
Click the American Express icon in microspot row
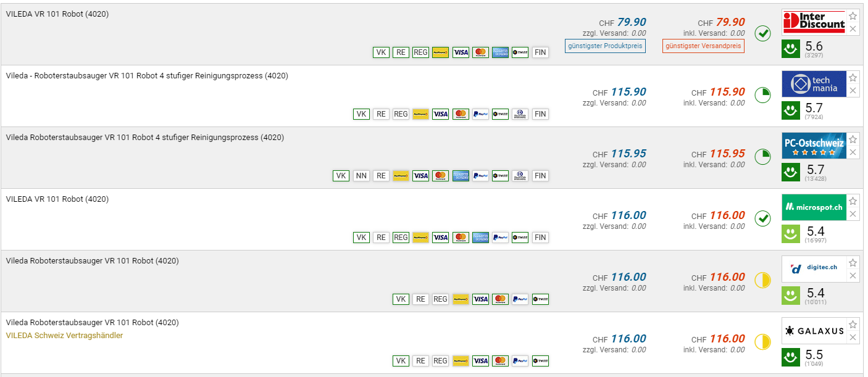pyautogui.click(x=480, y=238)
